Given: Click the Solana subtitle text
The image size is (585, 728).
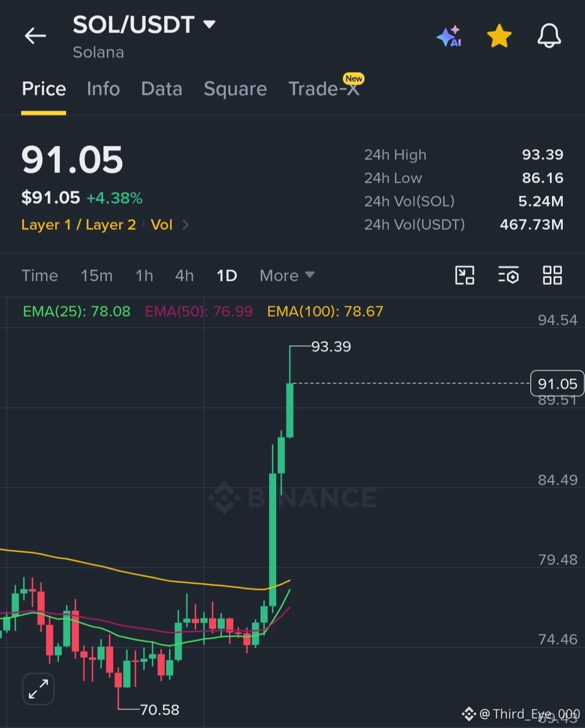Looking at the screenshot, I should pyautogui.click(x=98, y=52).
